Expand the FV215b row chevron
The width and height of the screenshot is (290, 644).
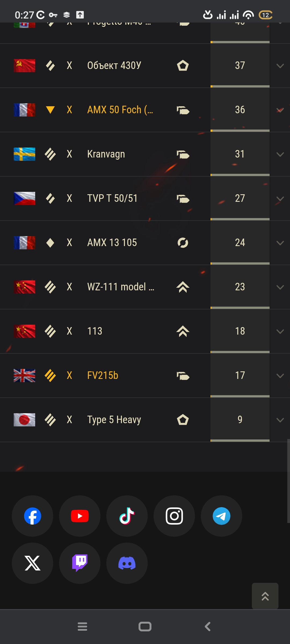pos(280,376)
